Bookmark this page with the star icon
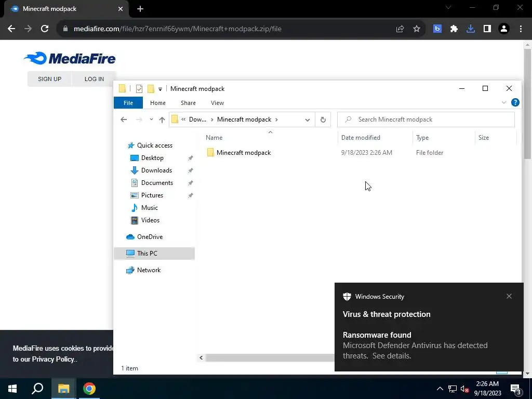This screenshot has height=399, width=532. tap(417, 29)
